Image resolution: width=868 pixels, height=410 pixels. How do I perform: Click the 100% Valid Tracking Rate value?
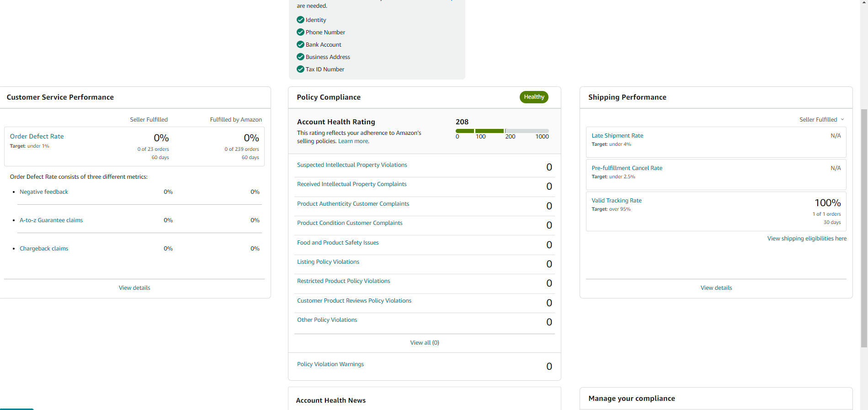tap(828, 203)
